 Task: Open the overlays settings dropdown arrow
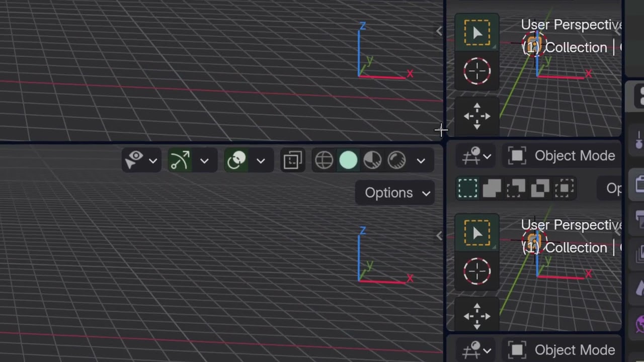pos(261,161)
